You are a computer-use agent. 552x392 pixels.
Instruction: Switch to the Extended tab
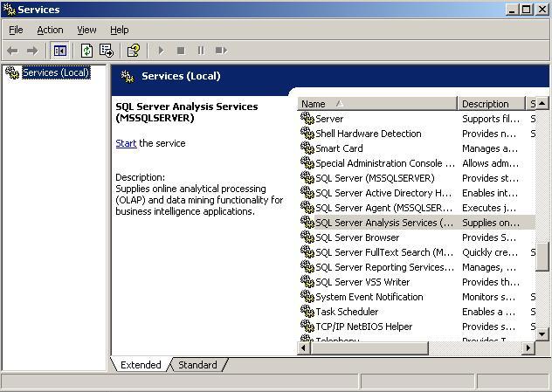tap(141, 365)
